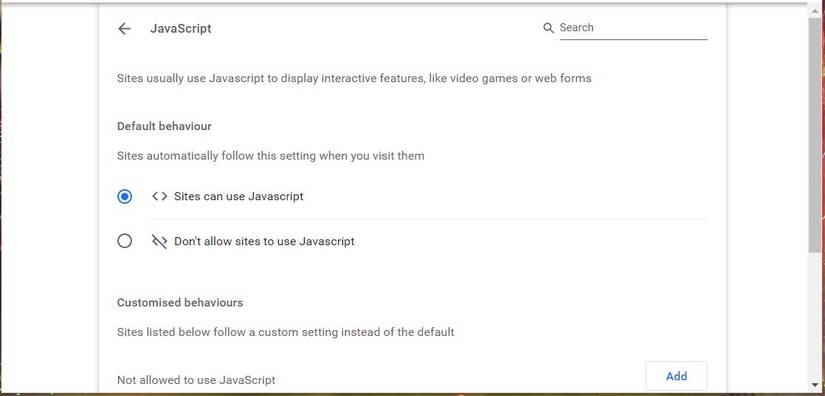This screenshot has height=396, width=825.
Task: Click the 'Customised behaviours' section heading
Action: click(180, 302)
